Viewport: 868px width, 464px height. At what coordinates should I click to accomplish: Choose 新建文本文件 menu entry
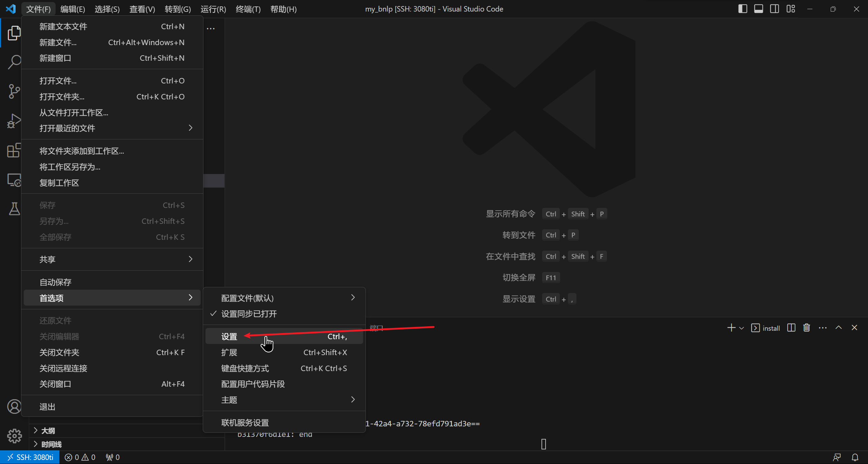coord(112,26)
